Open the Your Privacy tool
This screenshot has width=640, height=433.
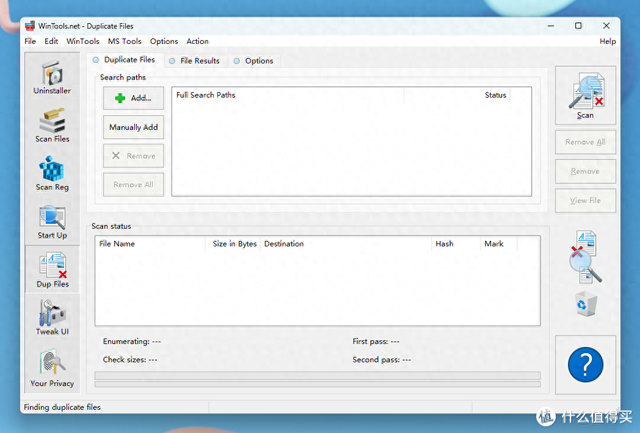point(52,368)
